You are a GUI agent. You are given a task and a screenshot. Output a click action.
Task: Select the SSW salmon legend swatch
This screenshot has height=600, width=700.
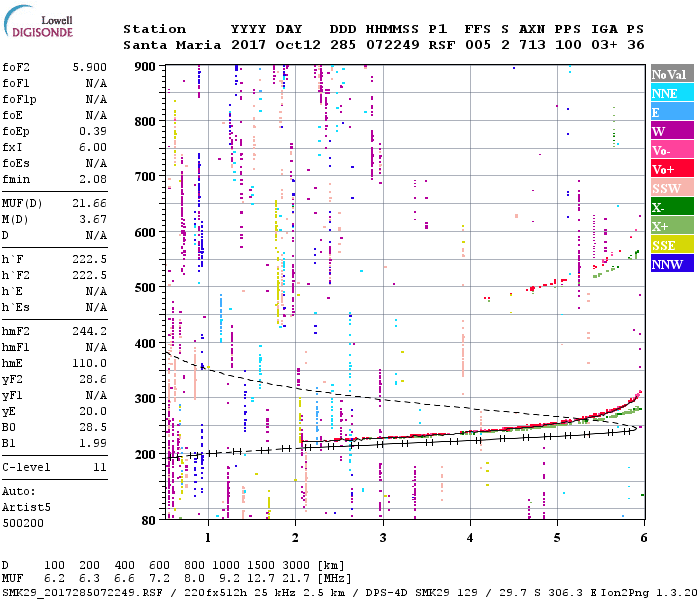672,188
